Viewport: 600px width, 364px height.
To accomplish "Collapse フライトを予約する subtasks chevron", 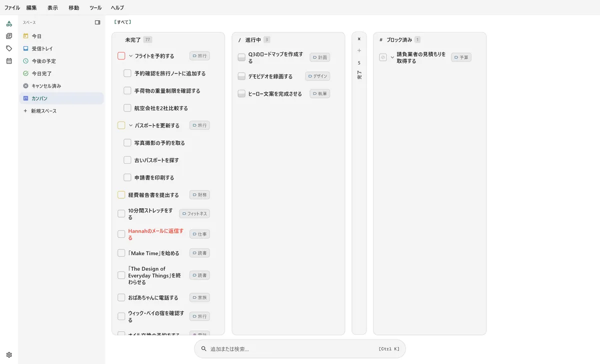I will 131,56.
